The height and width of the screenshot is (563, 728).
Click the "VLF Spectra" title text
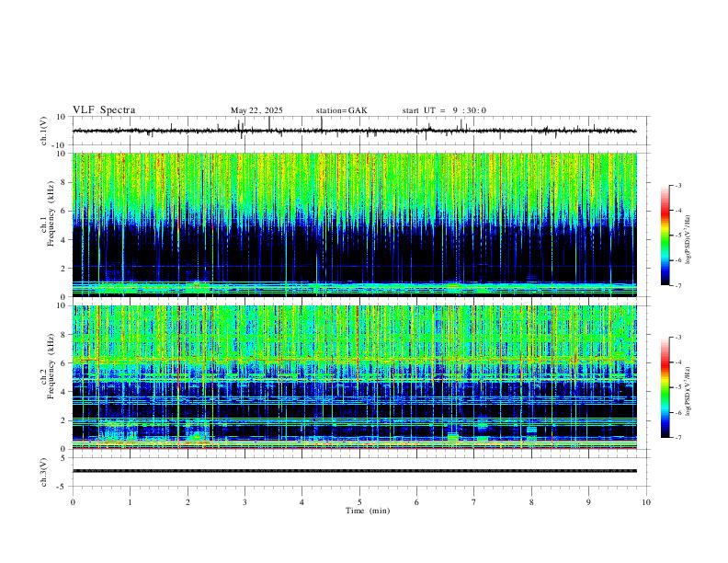pyautogui.click(x=104, y=110)
